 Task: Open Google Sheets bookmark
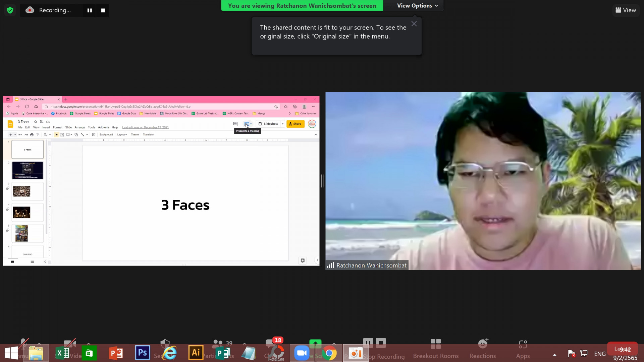click(80, 113)
